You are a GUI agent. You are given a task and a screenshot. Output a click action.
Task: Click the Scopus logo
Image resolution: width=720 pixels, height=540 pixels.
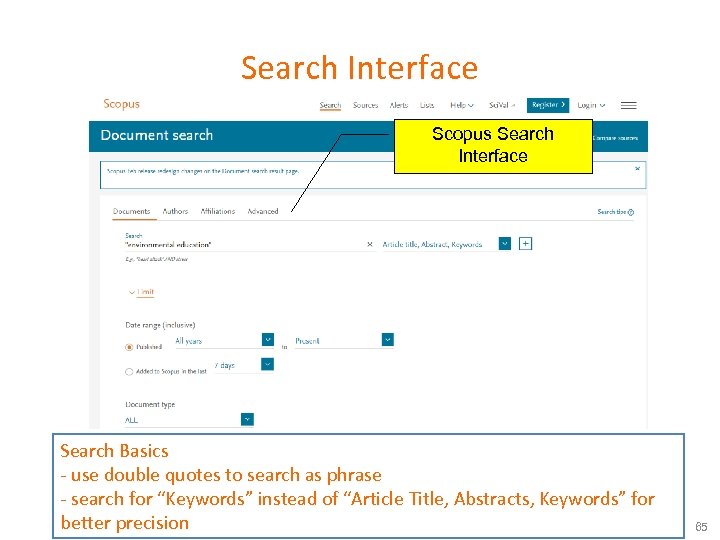(121, 104)
